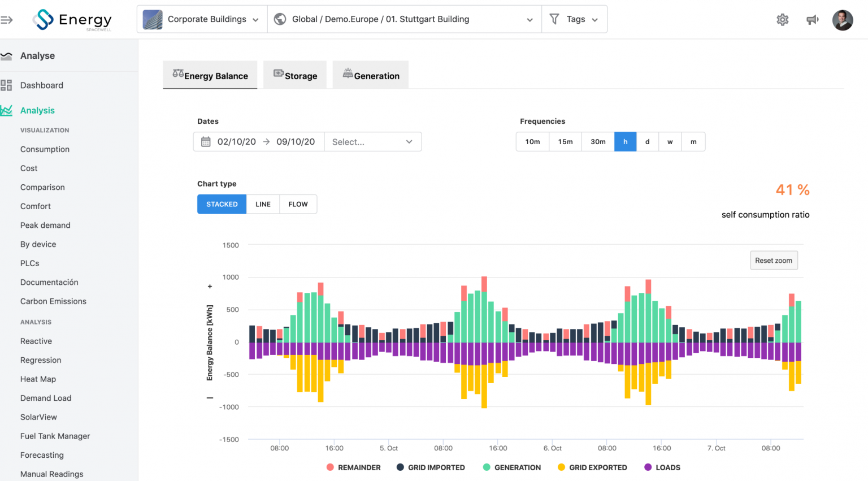This screenshot has height=481, width=868.
Task: Switch to the Storage tab
Action: tap(295, 75)
